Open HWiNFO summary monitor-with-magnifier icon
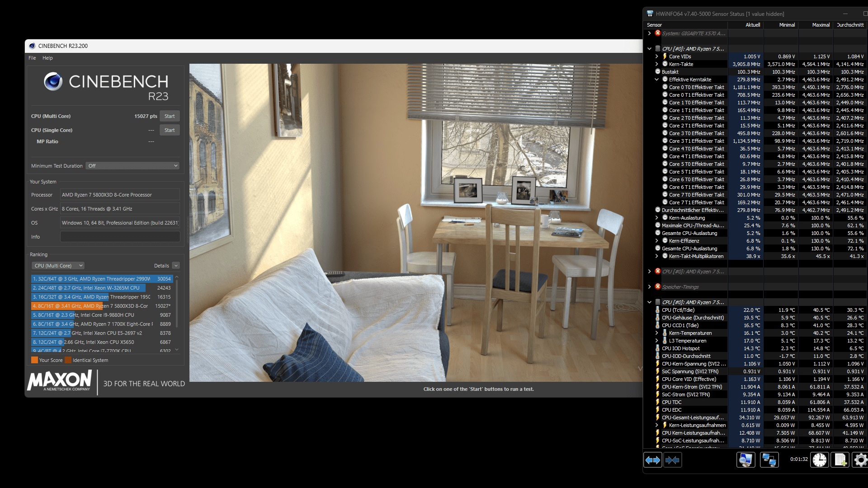868x488 pixels. point(745,460)
